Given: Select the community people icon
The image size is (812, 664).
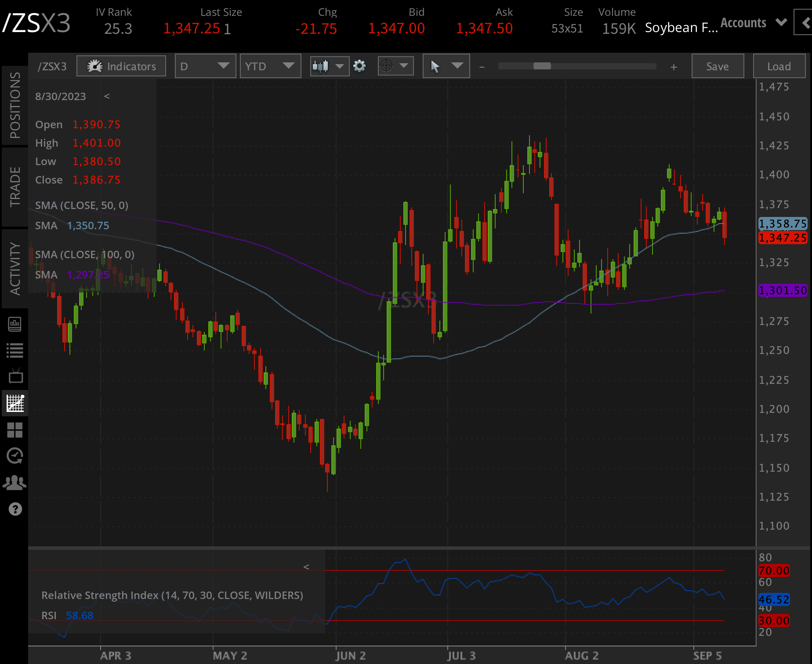Looking at the screenshot, I should click(x=15, y=482).
